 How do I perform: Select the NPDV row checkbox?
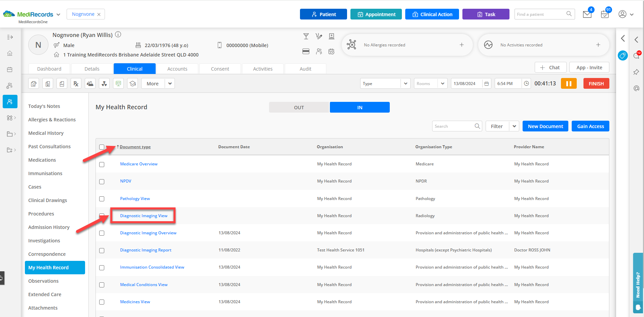point(102,182)
